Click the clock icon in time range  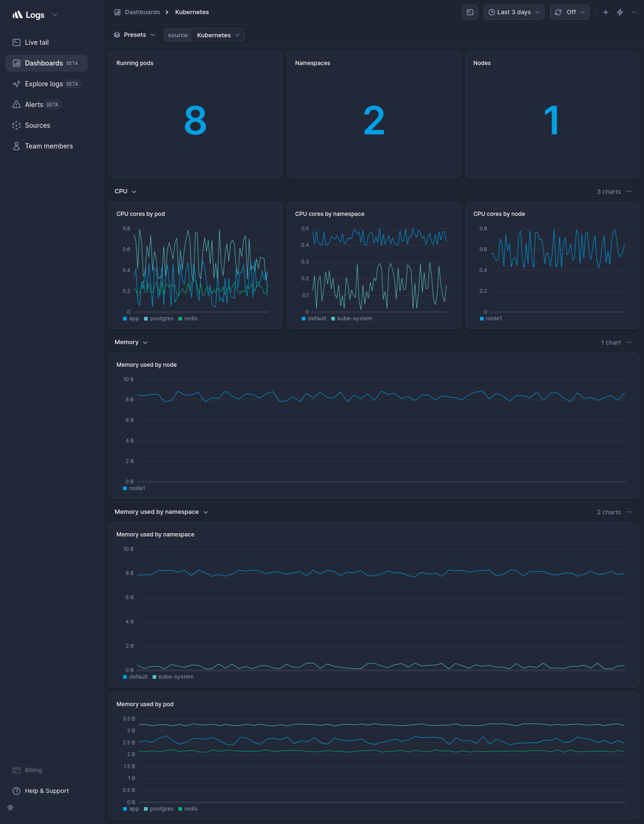pyautogui.click(x=491, y=12)
